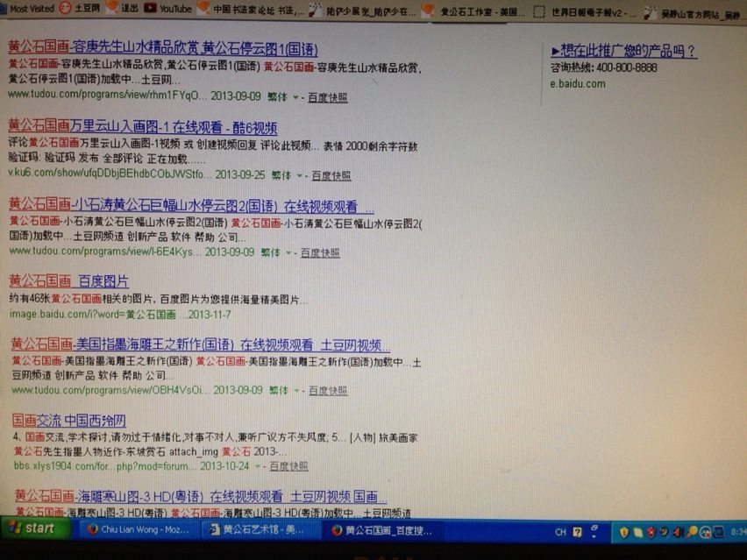Viewport: 747px width, 560px height.
Task: Open the 世界日報電子報 bookmark
Action: [x=585, y=12]
